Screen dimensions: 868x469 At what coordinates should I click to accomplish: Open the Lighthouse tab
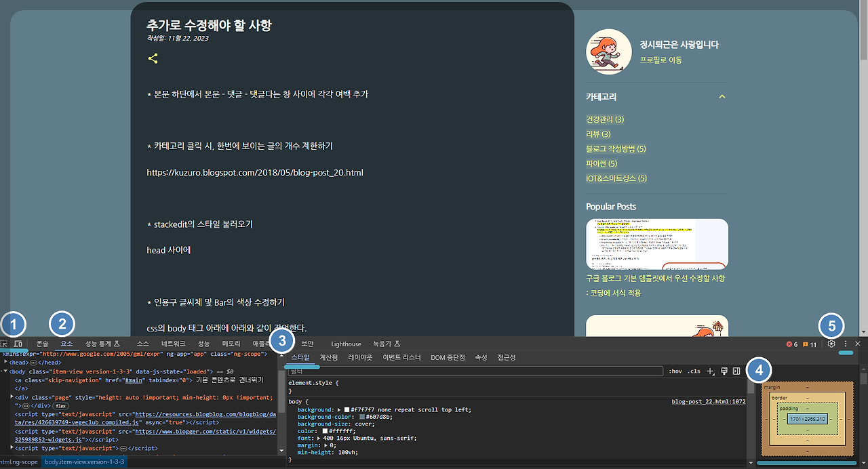[346, 344]
